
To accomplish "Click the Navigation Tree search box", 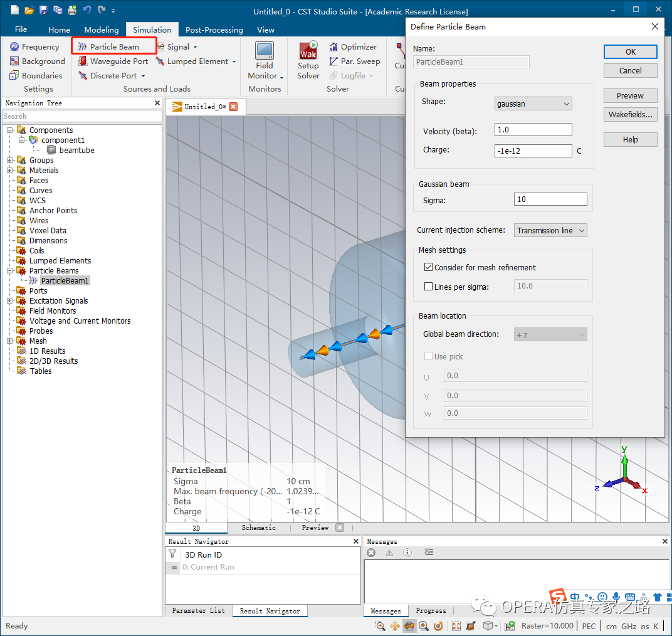I will point(82,116).
